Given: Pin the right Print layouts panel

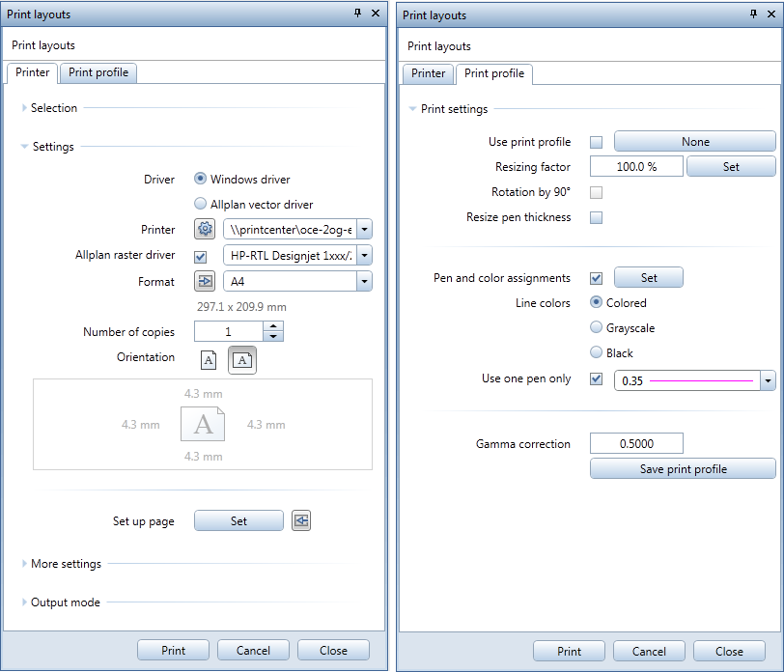Looking at the screenshot, I should (x=753, y=14).
